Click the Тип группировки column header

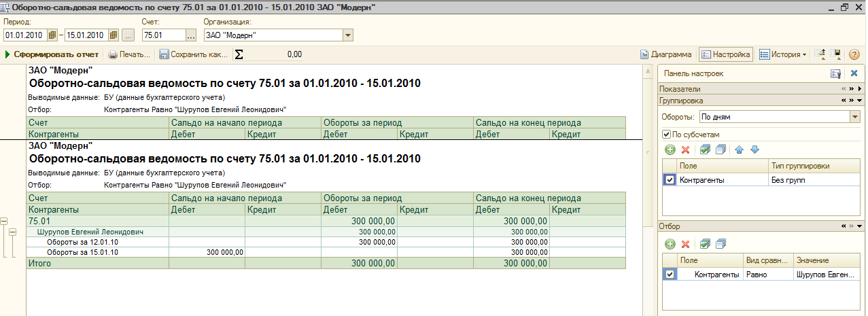pos(814,166)
